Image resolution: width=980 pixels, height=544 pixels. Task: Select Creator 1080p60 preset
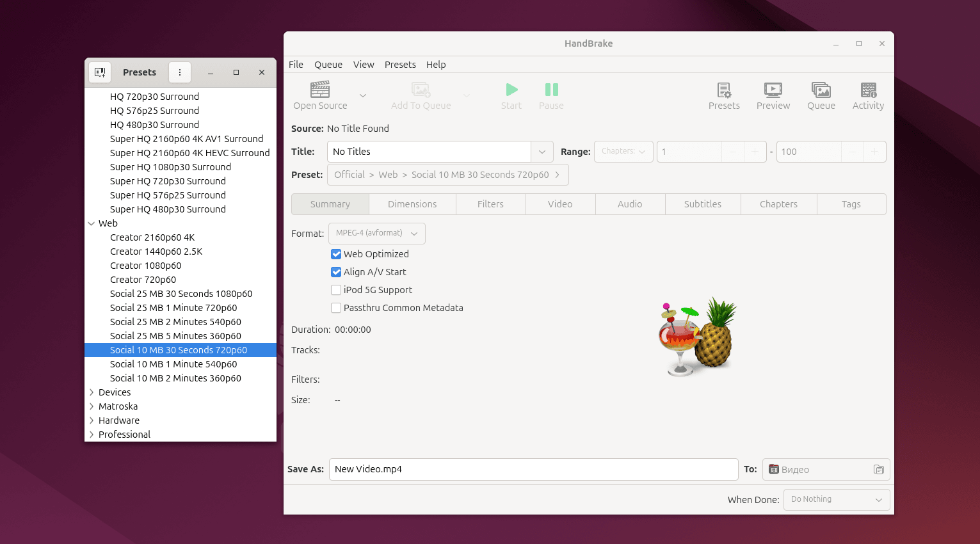(x=145, y=266)
